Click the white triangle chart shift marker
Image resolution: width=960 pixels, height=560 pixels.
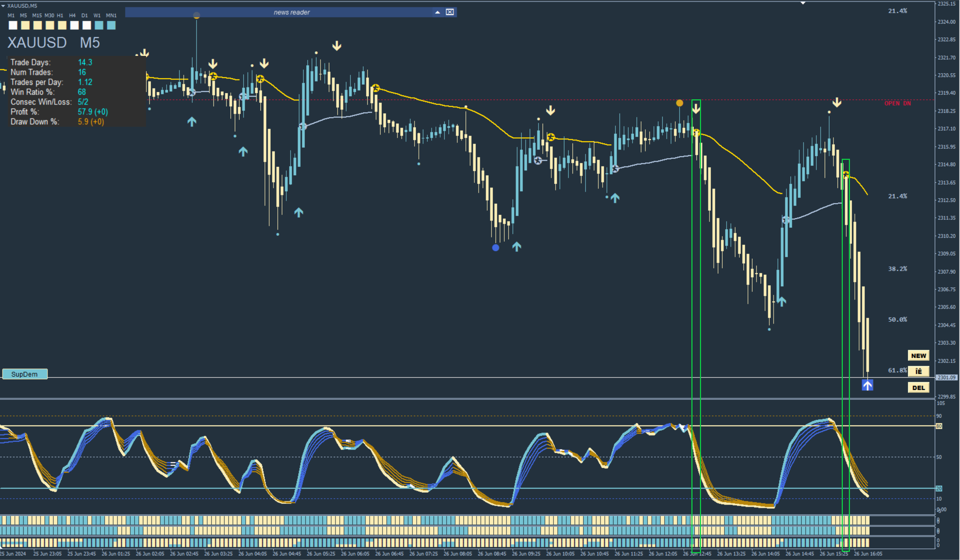point(803,3)
